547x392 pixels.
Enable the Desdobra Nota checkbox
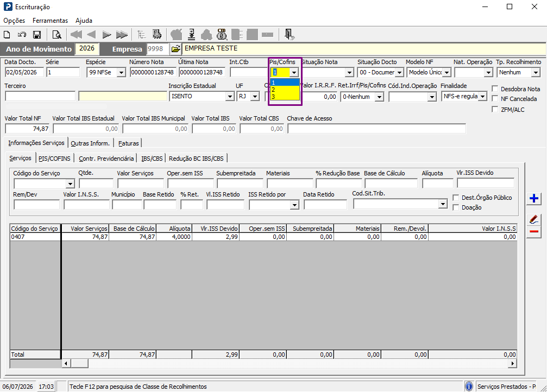point(495,88)
